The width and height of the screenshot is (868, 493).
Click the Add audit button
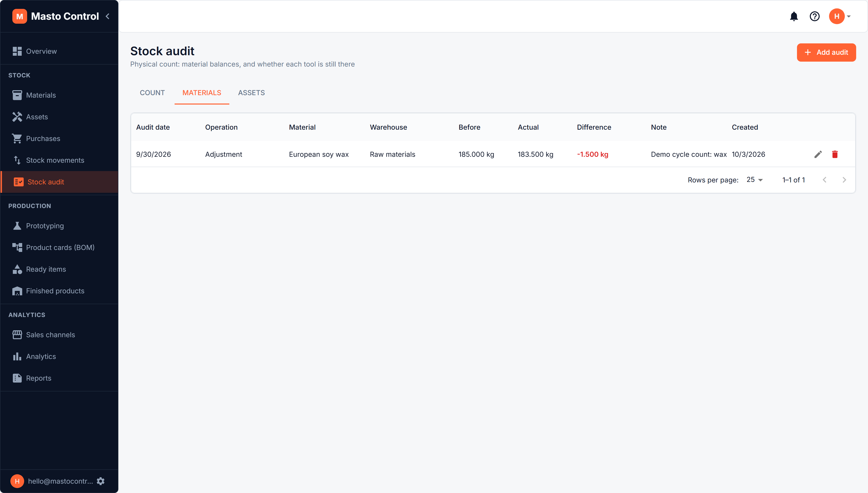coord(826,53)
